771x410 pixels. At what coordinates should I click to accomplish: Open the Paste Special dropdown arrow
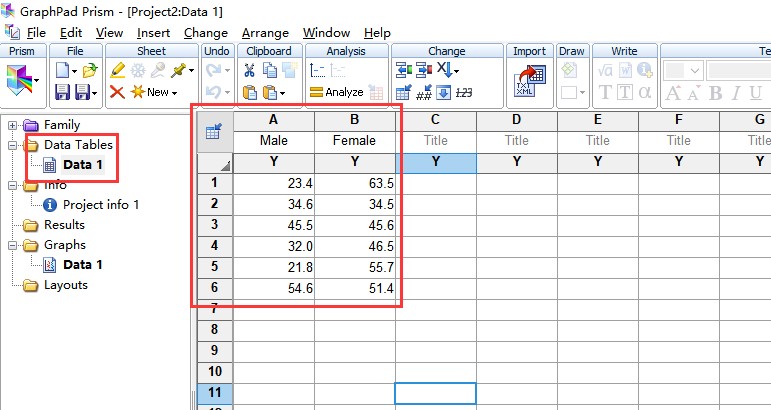coord(282,93)
